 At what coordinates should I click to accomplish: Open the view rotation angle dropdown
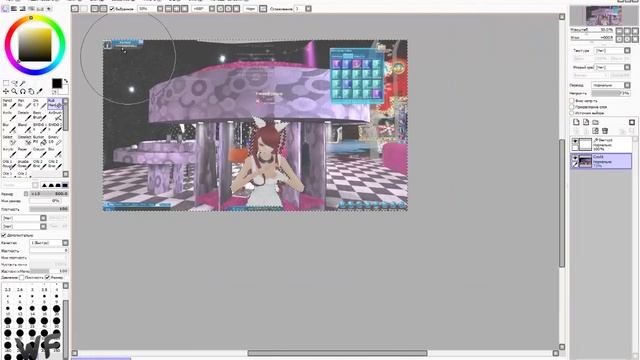(211, 9)
